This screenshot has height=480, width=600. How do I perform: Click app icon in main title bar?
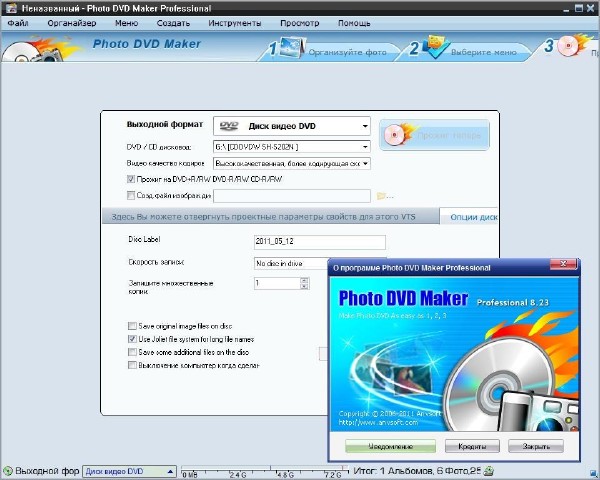(x=9, y=7)
